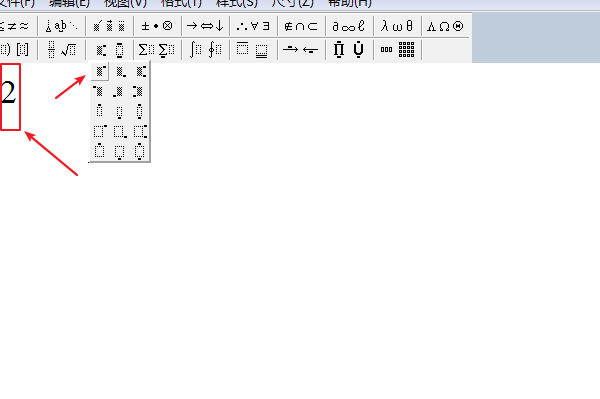Open the set theory symbols ∉∩⊂ palette
The height and width of the screenshot is (399, 600).
pyautogui.click(x=301, y=26)
